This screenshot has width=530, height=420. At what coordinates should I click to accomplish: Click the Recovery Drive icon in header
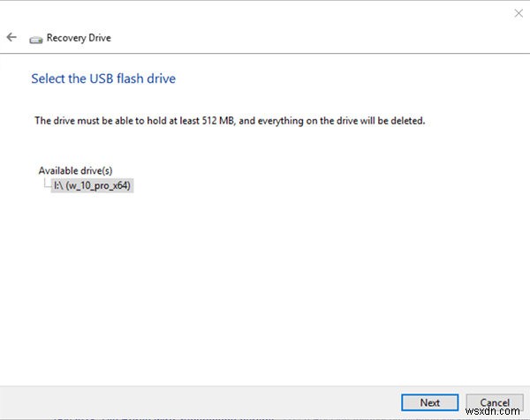36,39
